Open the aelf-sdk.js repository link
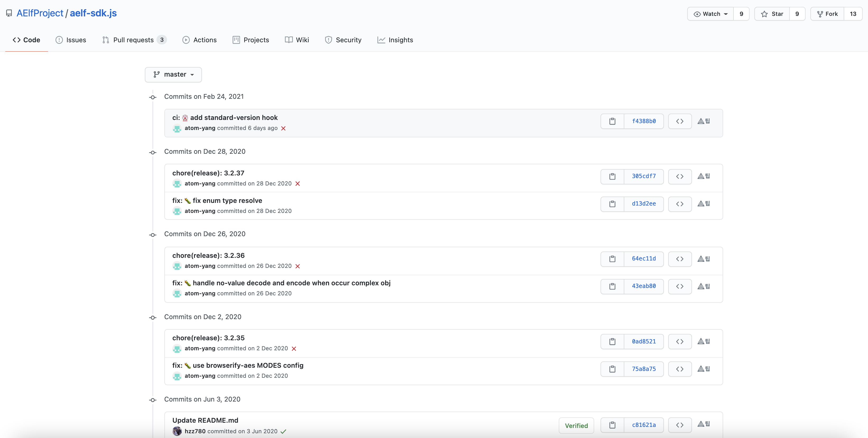This screenshot has height=438, width=868. [x=93, y=13]
